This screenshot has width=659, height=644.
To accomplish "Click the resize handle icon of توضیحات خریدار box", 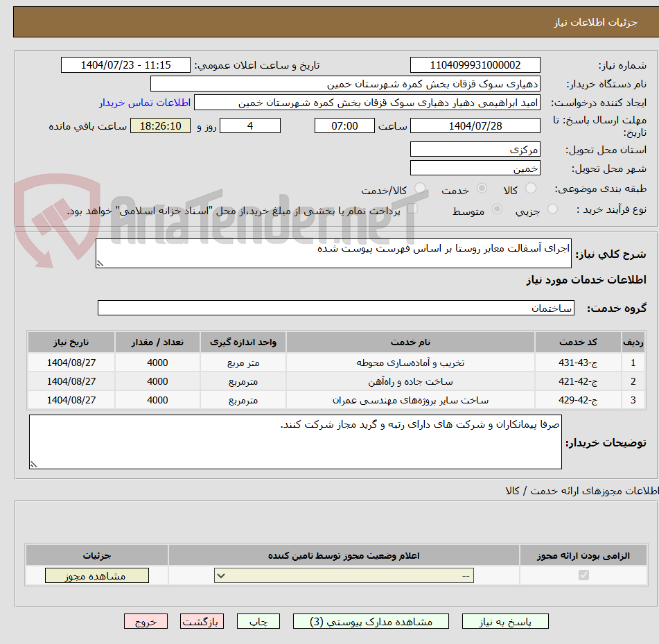I will click(x=33, y=466).
